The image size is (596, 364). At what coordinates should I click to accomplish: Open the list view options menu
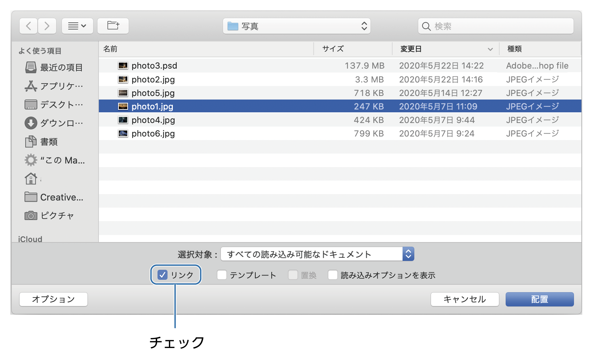[x=78, y=26]
